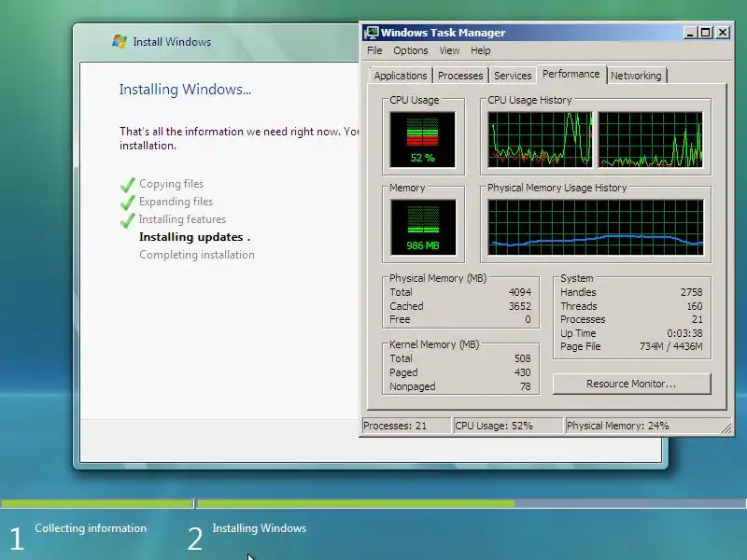This screenshot has height=560, width=747.
Task: Click the Windows flag icon in Install Windows
Action: (120, 41)
